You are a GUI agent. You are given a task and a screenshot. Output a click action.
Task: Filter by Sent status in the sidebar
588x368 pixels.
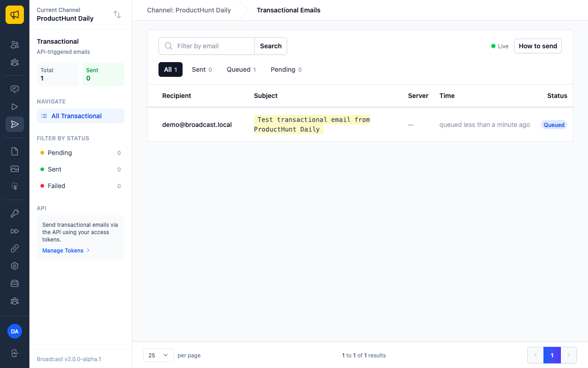pos(80,169)
